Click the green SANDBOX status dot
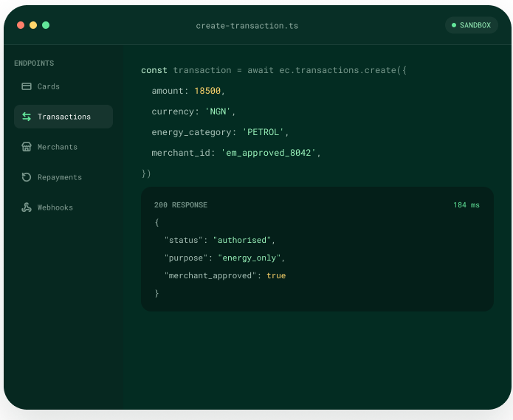The image size is (513, 420). (x=454, y=25)
